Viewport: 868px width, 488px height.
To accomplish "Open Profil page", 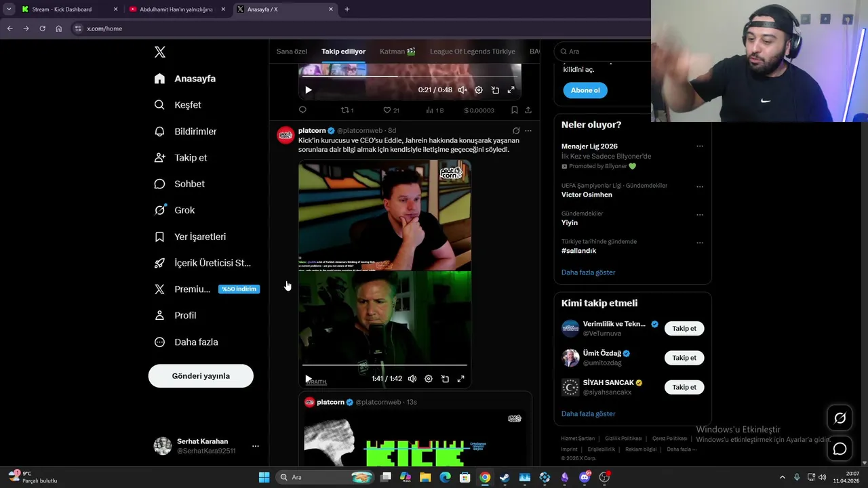I will (x=176, y=315).
